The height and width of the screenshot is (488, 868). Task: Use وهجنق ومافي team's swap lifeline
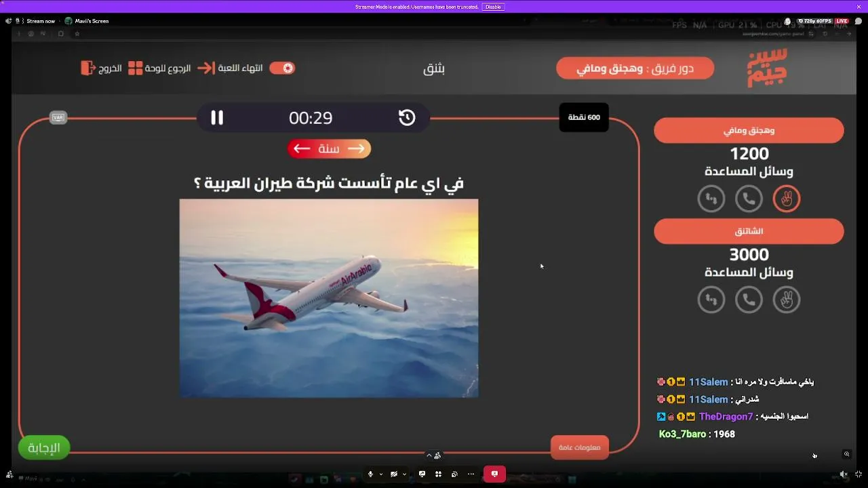[711, 199]
